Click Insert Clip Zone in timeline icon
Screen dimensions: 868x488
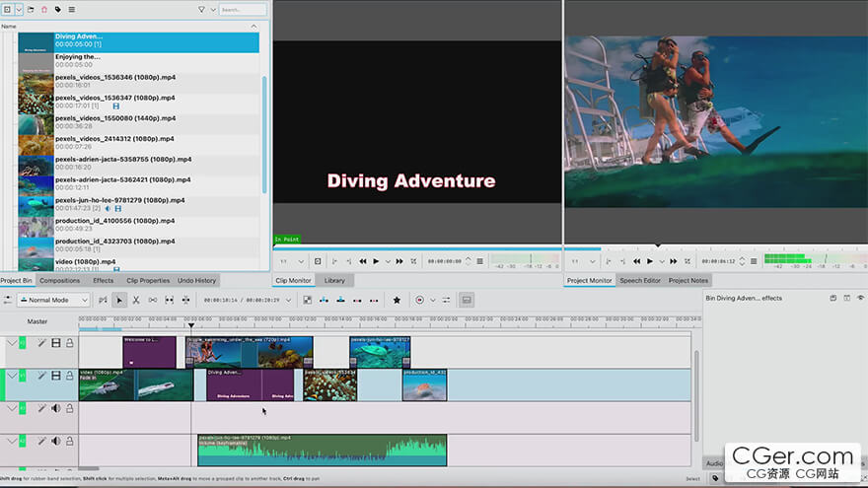click(x=324, y=300)
